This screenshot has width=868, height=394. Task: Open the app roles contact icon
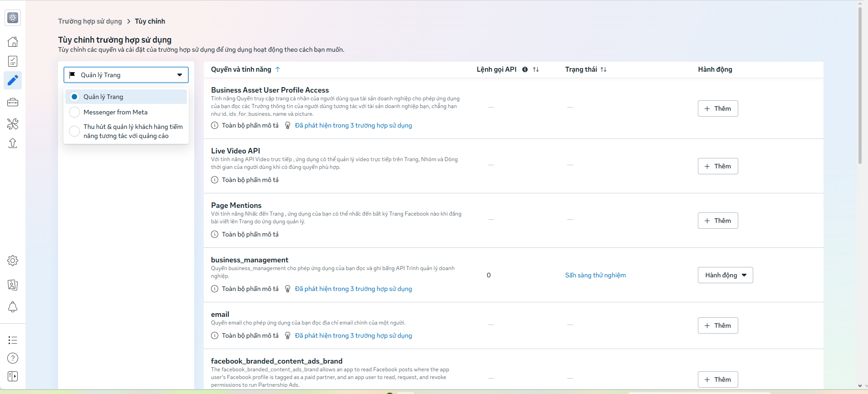tap(13, 285)
